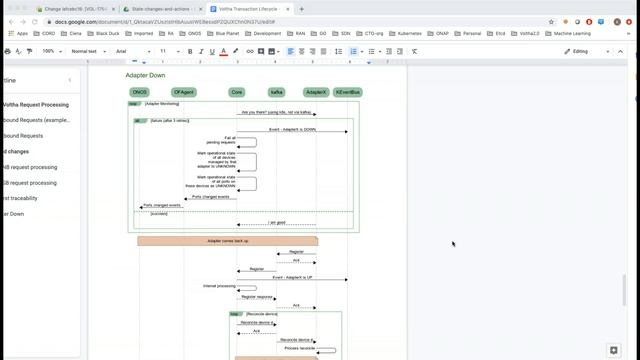Reload the page
Image resolution: width=640 pixels, height=360 pixels.
click(35, 22)
